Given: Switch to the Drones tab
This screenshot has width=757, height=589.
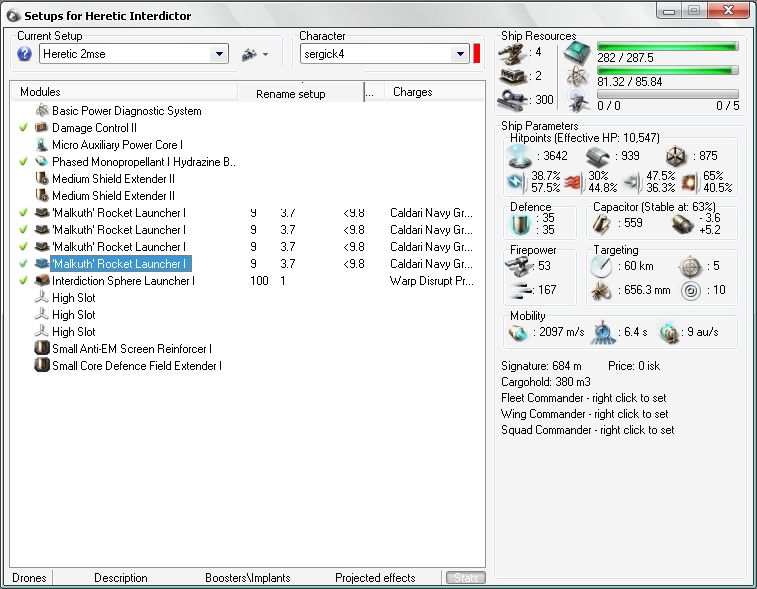Looking at the screenshot, I should click(x=28, y=578).
